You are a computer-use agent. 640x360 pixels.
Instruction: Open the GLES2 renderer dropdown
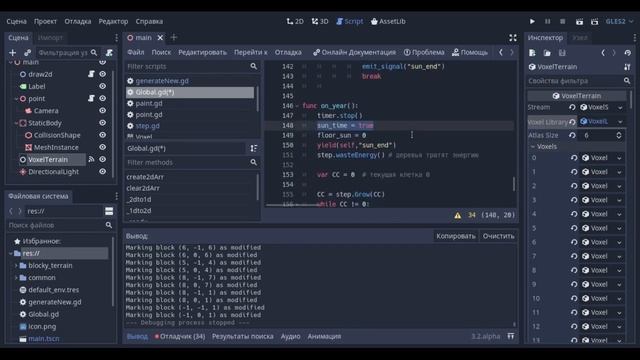point(619,21)
